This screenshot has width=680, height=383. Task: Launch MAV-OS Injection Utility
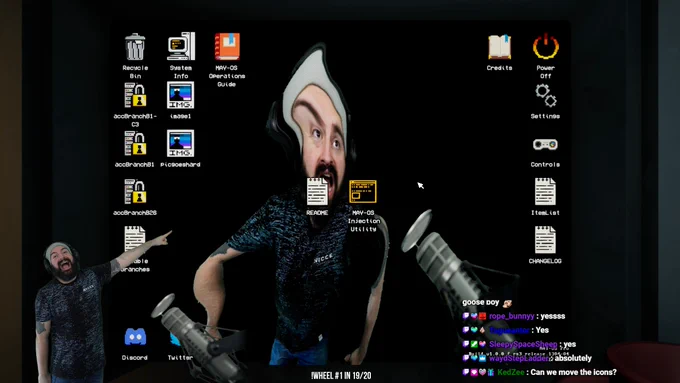(x=363, y=191)
